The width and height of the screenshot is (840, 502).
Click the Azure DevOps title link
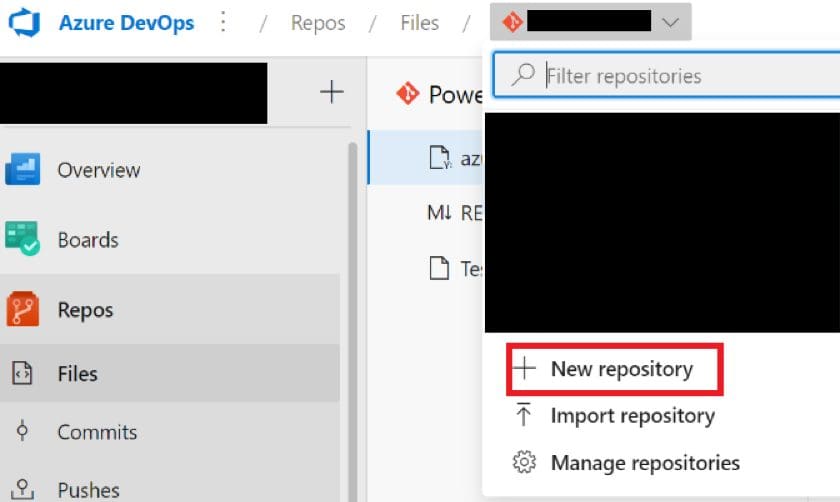point(129,23)
